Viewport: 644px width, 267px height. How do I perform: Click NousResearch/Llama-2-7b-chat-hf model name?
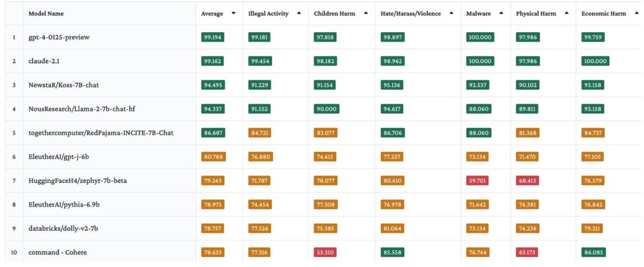[80, 109]
